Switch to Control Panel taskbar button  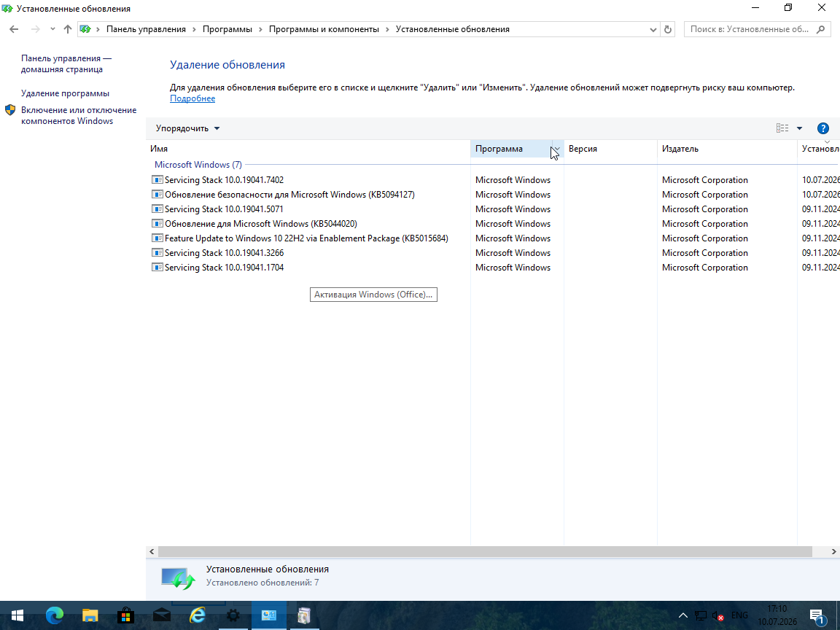268,615
